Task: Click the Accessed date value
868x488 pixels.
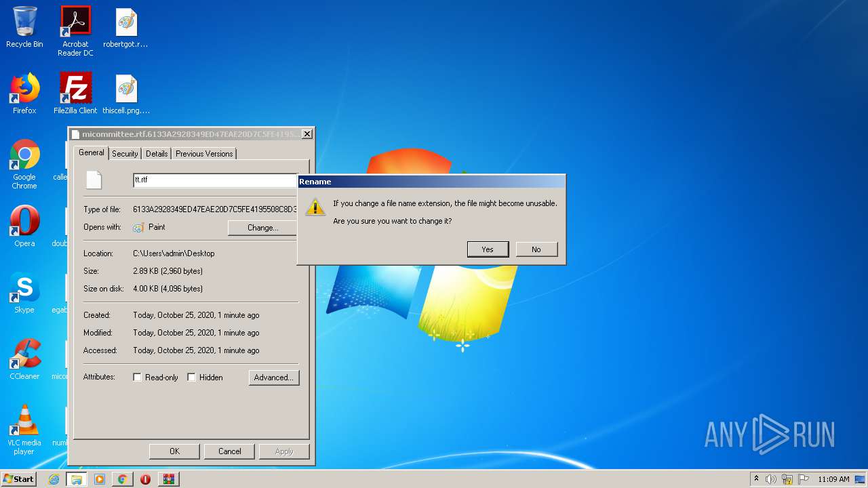Action: pos(196,350)
